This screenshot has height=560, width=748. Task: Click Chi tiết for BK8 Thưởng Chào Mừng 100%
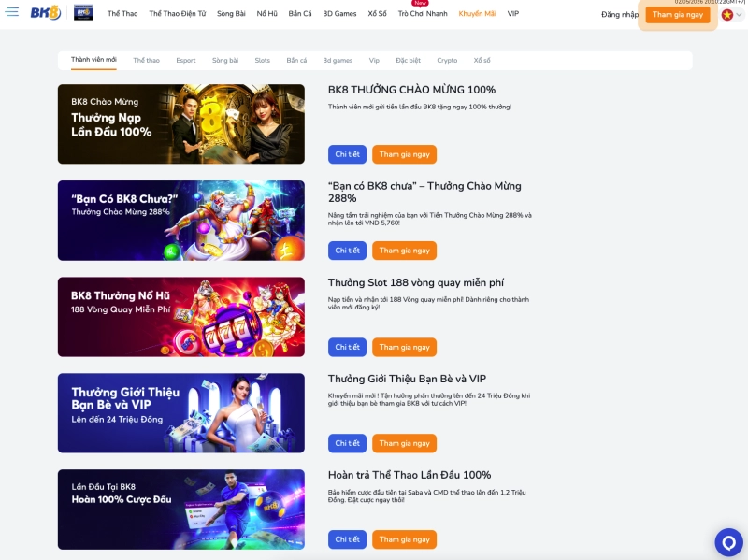pyautogui.click(x=347, y=154)
